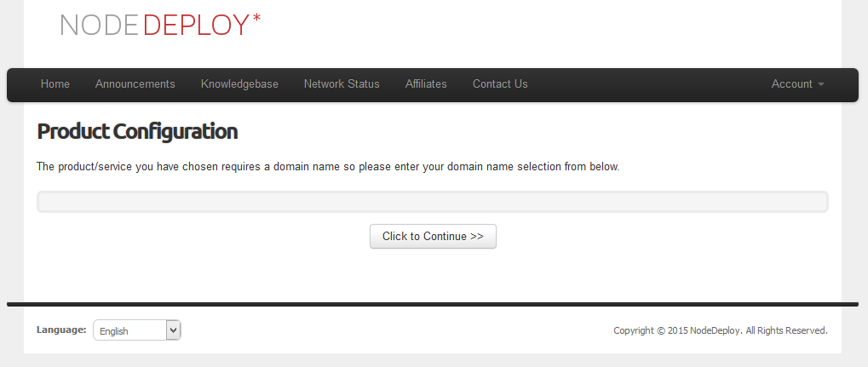Click the black divider above the footer
868x367 pixels.
(x=433, y=304)
